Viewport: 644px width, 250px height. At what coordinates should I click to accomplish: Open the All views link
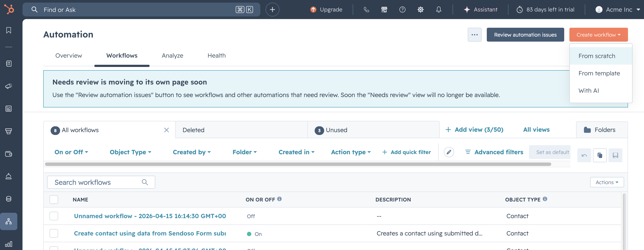coord(536,130)
